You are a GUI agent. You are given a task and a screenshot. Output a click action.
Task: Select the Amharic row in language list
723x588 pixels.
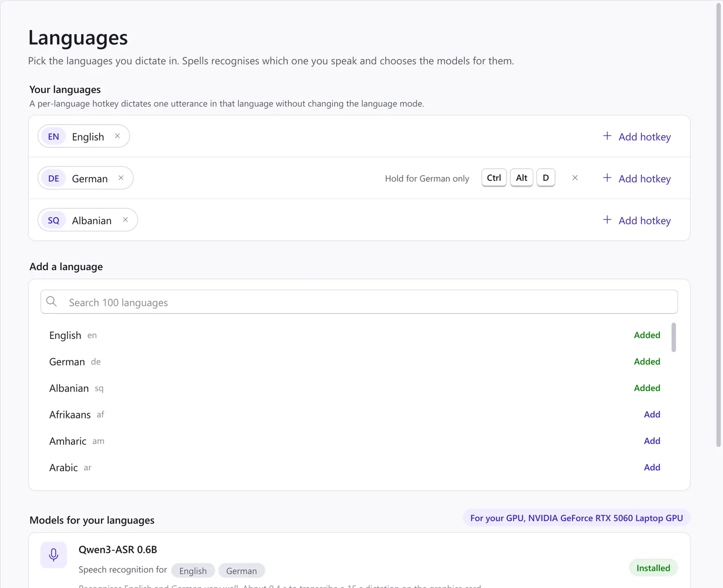coord(355,441)
